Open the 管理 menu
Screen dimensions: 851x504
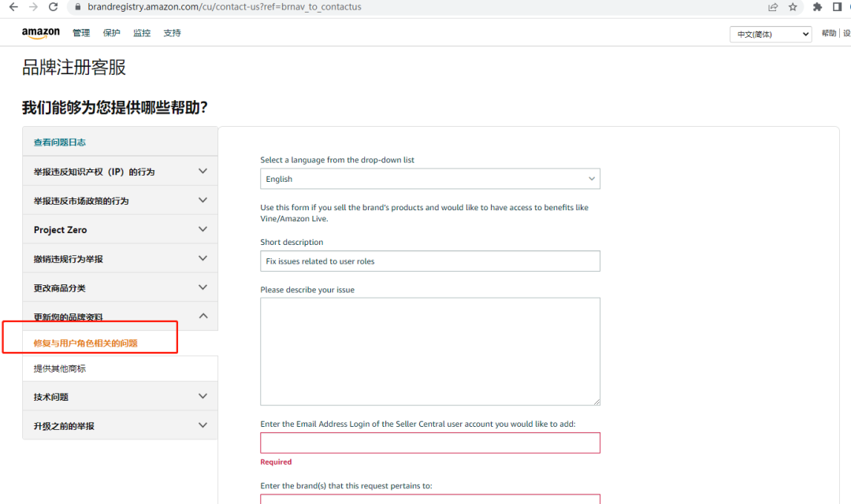click(x=81, y=33)
